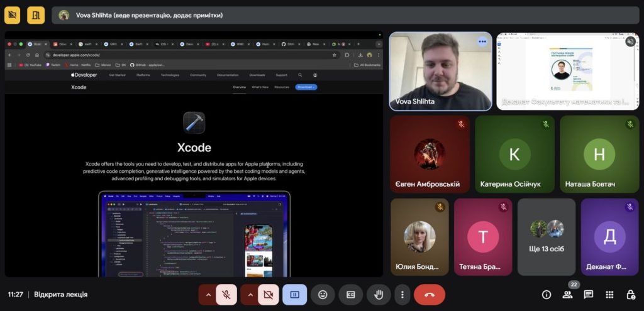Screen dimensions: 644x311
Task: Open the chat messages panel
Action: (589, 295)
